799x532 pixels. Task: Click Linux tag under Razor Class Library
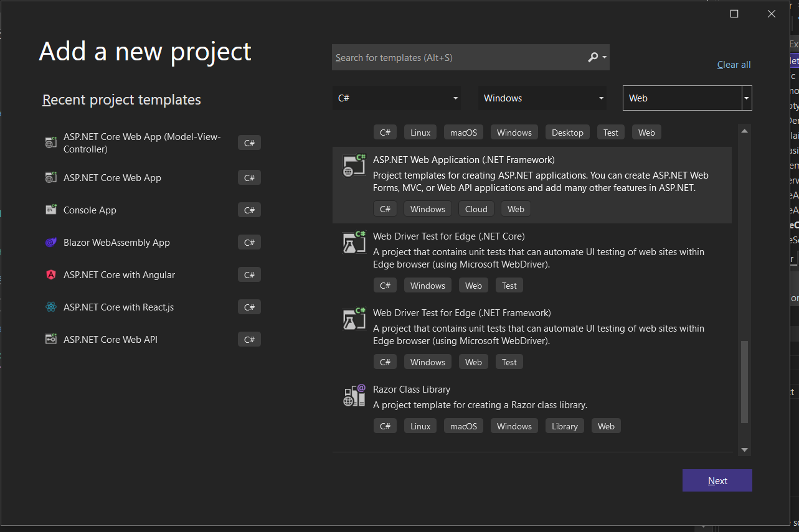(x=420, y=426)
